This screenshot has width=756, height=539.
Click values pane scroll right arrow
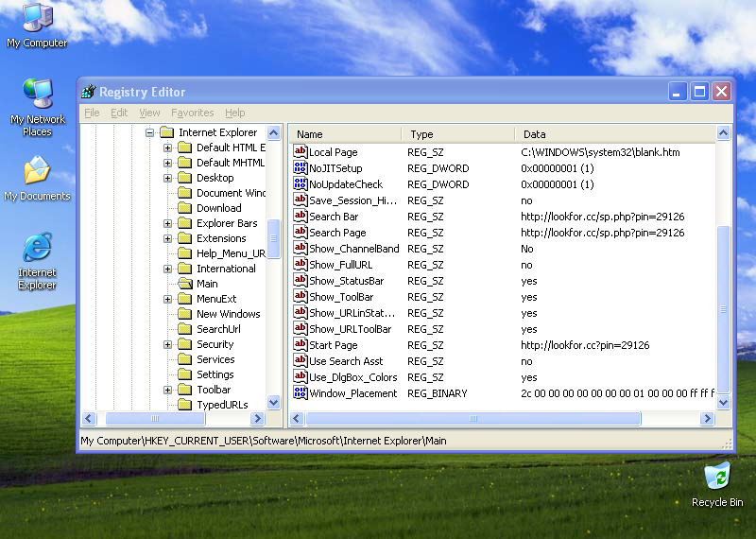(x=707, y=418)
